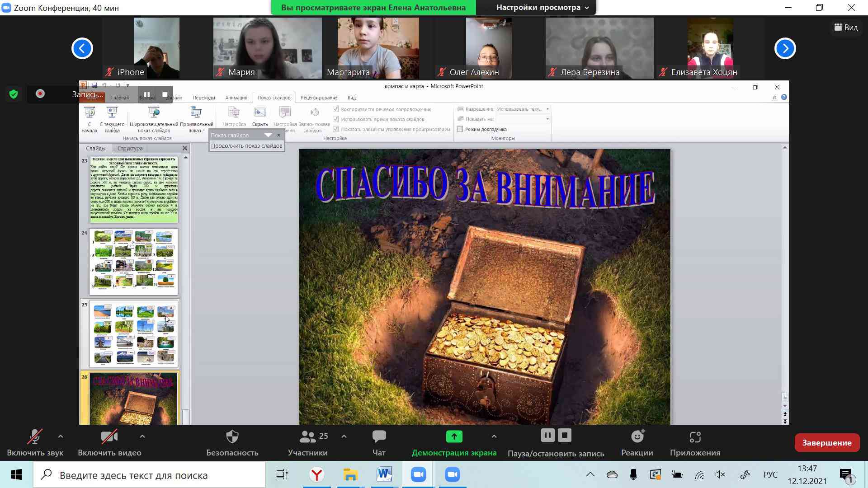Turn on camera with Включить видео
Viewport: 868px width, 488px height.
click(x=109, y=437)
